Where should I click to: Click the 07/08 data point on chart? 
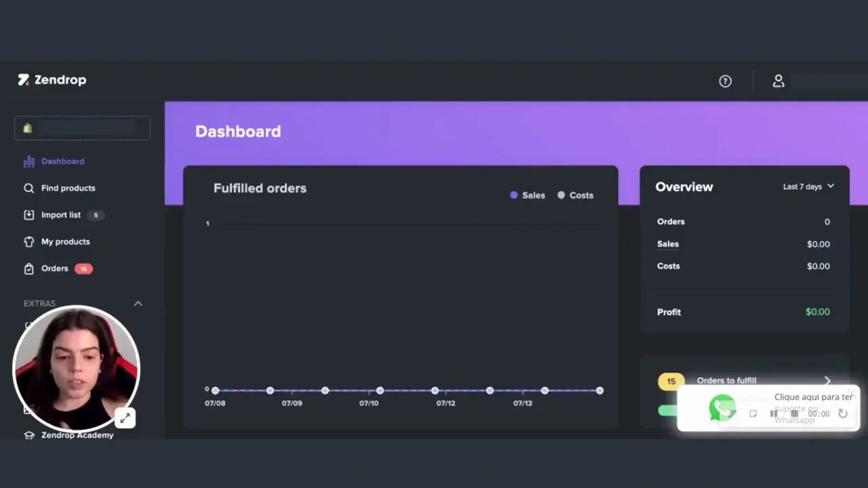(x=215, y=390)
